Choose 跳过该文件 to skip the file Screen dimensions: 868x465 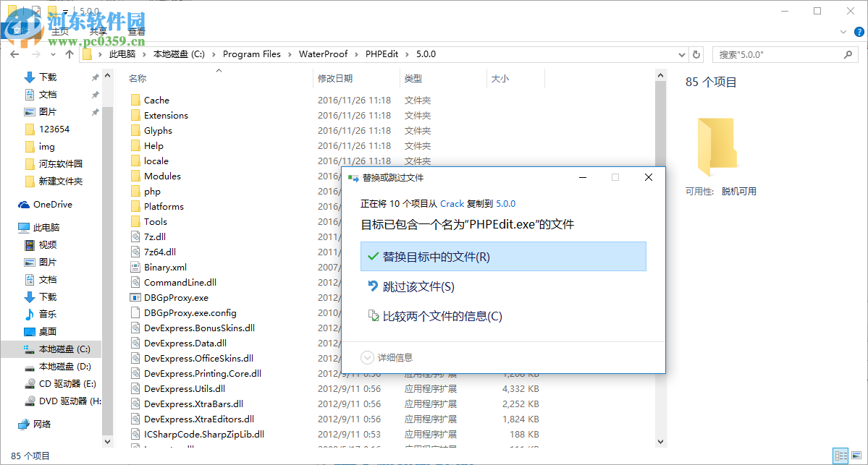(x=418, y=286)
